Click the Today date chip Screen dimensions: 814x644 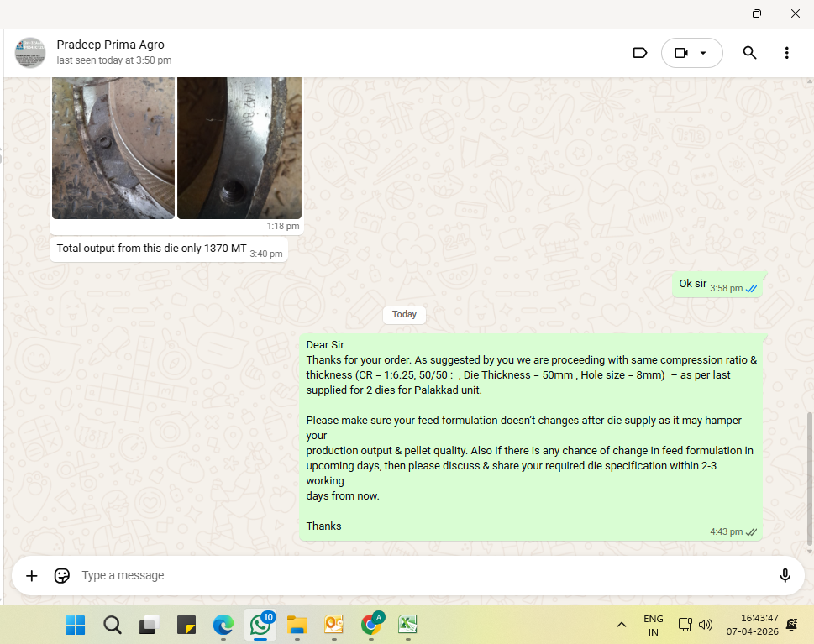(x=404, y=314)
